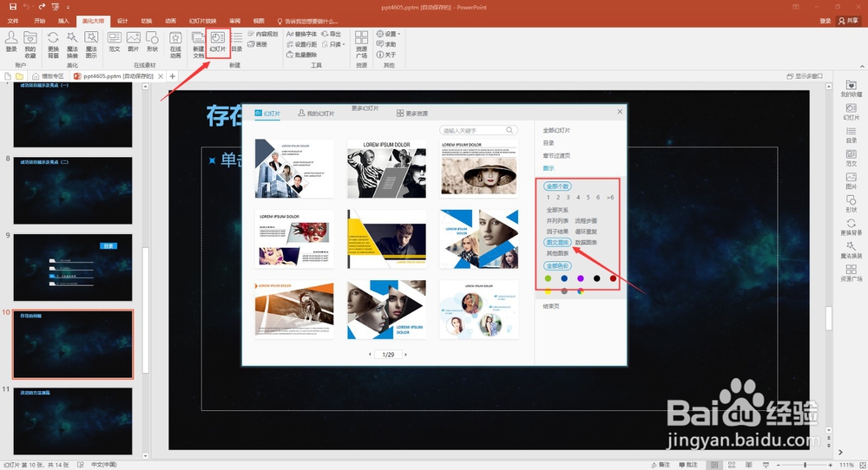Open 我的收藏 in the ribbon

tap(30, 44)
